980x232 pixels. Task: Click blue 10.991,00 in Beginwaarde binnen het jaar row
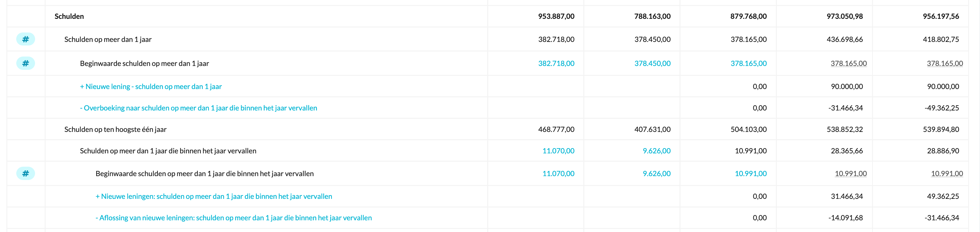[750, 173]
